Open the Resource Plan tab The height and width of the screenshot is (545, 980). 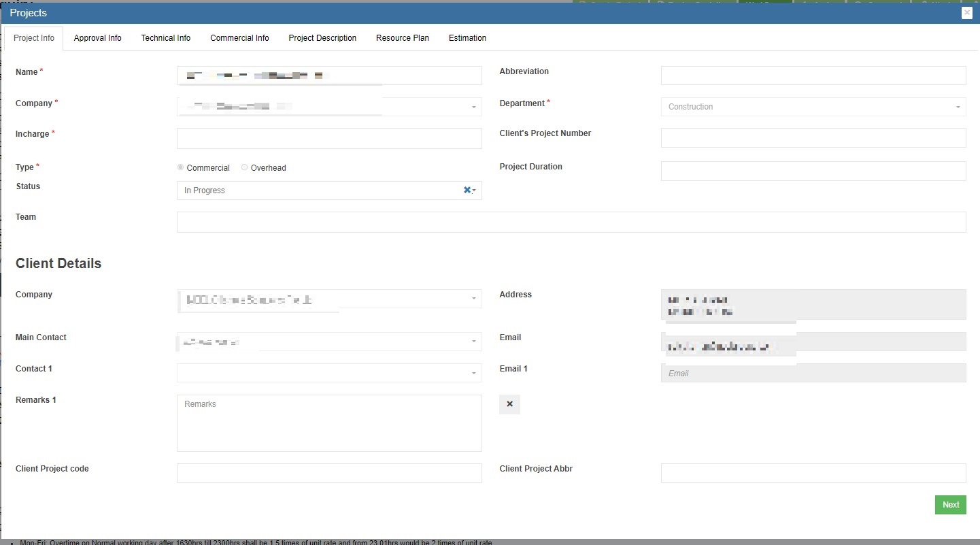tap(402, 38)
